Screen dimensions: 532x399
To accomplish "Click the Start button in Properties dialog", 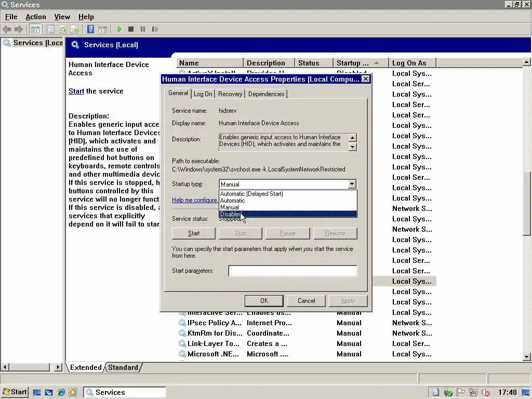I will pyautogui.click(x=194, y=233).
